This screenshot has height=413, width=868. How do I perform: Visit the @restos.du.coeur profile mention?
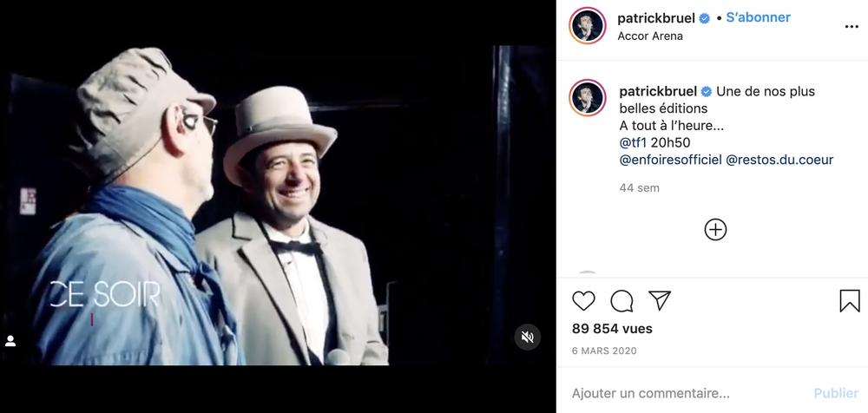(x=779, y=160)
